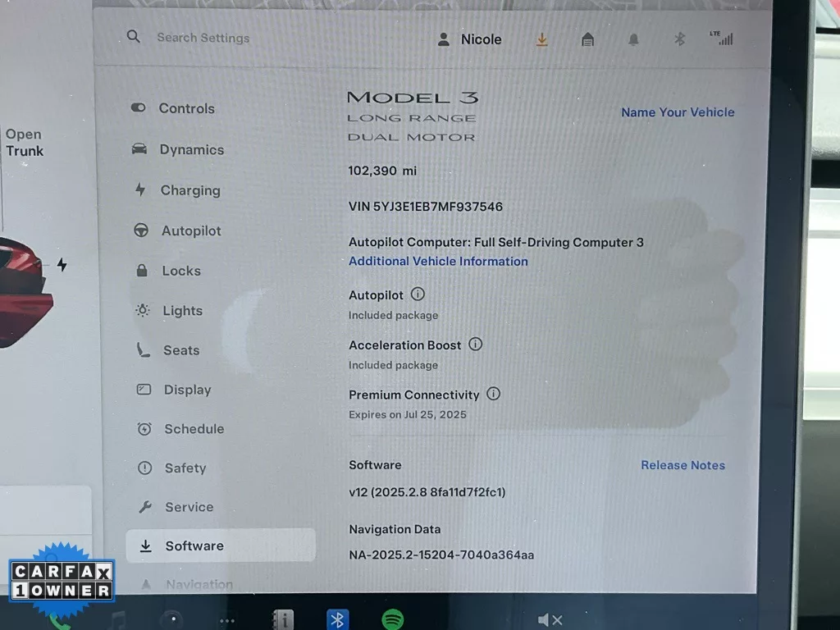Image resolution: width=840 pixels, height=630 pixels.
Task: Tap the orange software download icon
Action: tap(541, 39)
